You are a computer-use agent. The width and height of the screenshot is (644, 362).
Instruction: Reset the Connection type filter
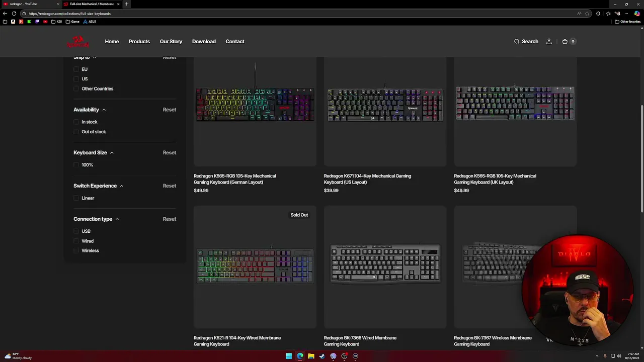170,219
